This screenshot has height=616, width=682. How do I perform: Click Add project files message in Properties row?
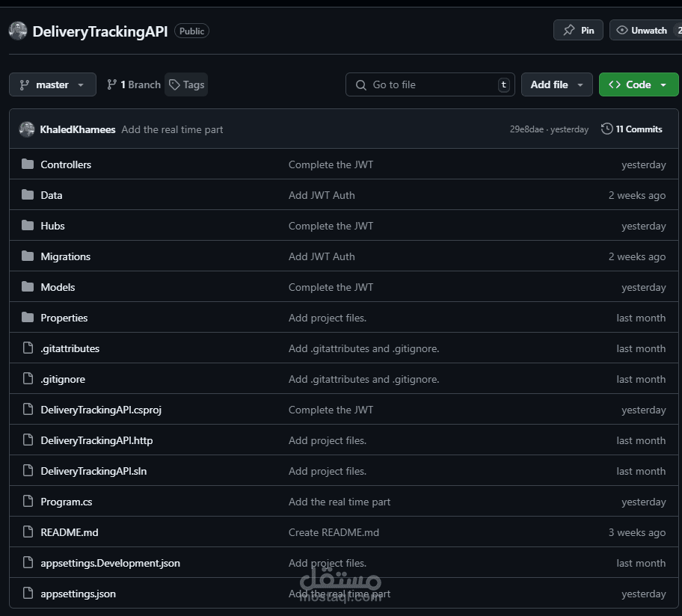(x=328, y=318)
